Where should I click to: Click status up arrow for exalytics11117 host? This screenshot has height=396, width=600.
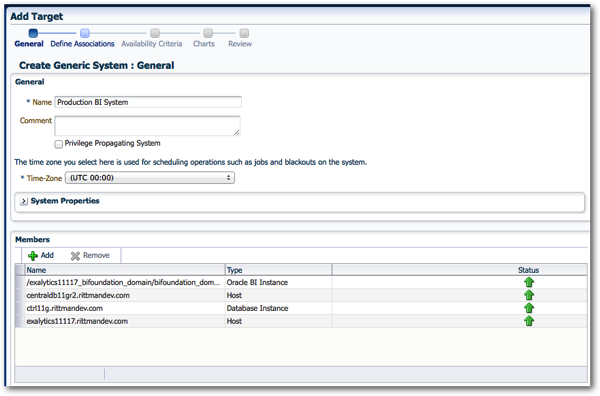coord(529,321)
